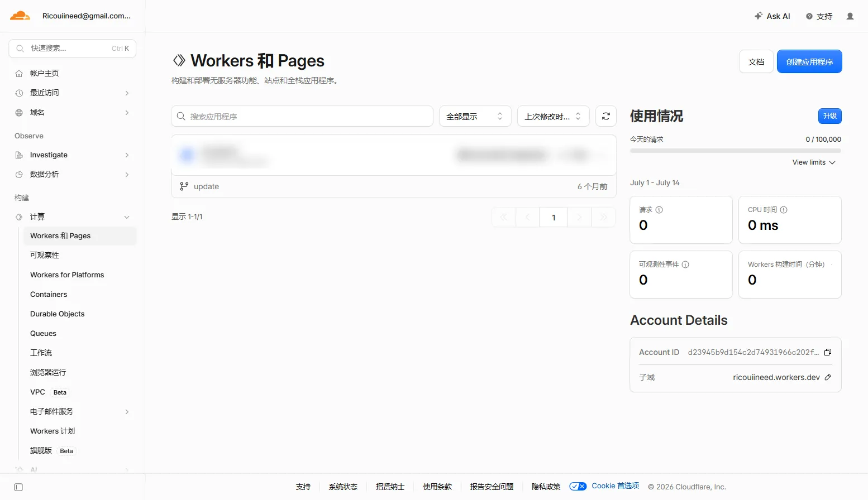Open the 全部显示 filter dropdown

tap(475, 116)
